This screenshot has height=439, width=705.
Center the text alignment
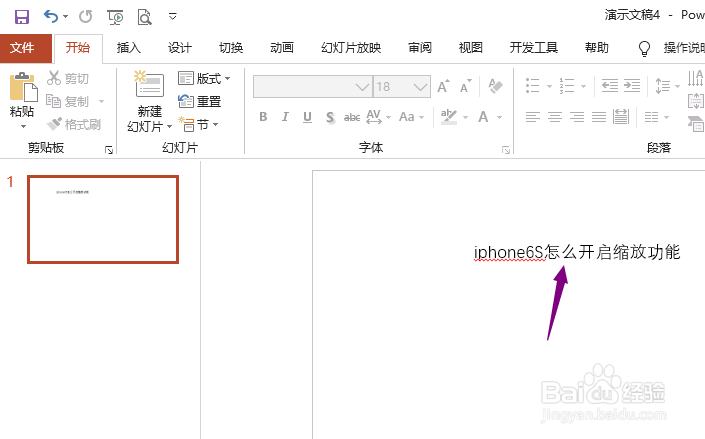pos(555,117)
